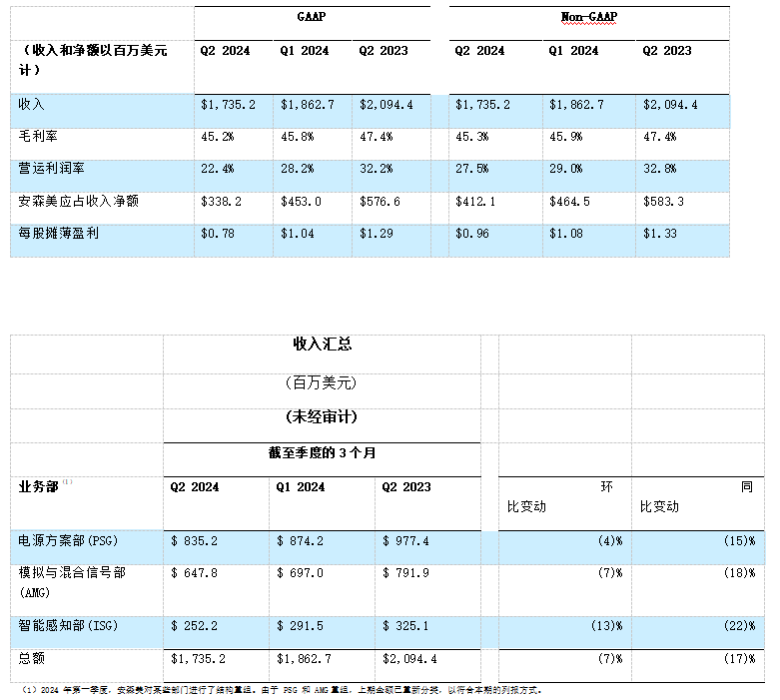Select the Non-GAAP net income $412.1 cell
This screenshot has width=780, height=700.
tap(475, 201)
